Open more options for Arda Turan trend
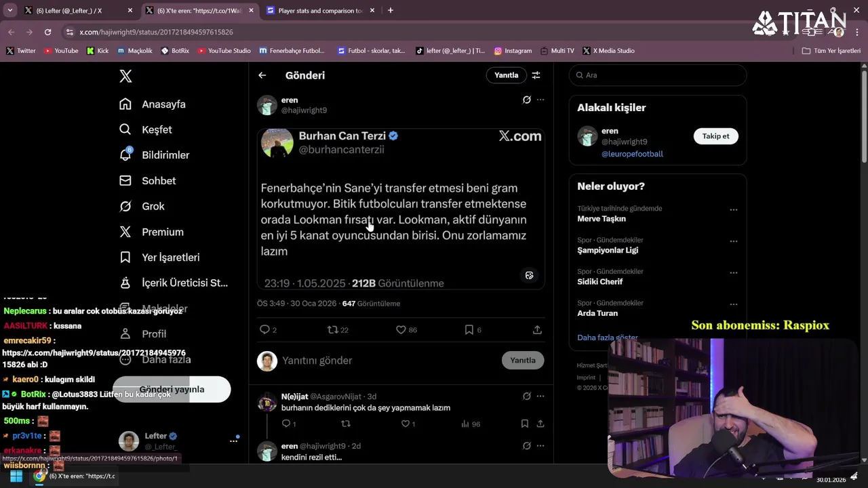 [x=733, y=304]
